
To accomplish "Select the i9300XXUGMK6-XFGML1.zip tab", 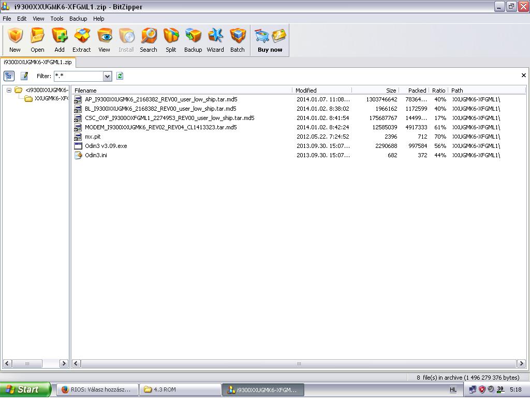I will tap(38, 62).
